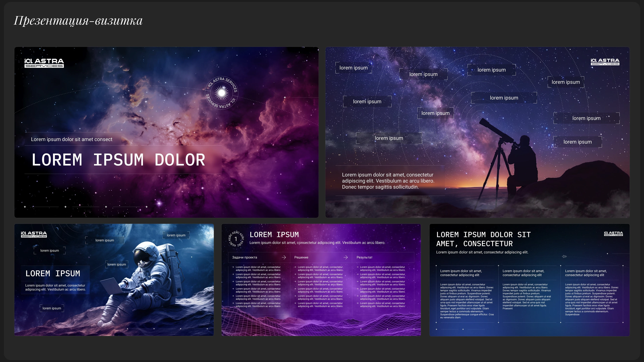Open the dark blue three-column slide thumbnail
This screenshot has width=644, height=362.
[529, 280]
